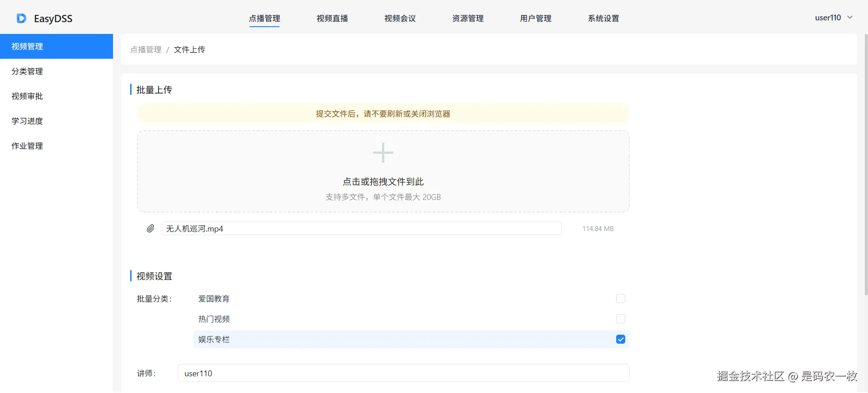Image resolution: width=868 pixels, height=393 pixels.
Task: Click the 讲师 input field with user110
Action: click(x=403, y=373)
